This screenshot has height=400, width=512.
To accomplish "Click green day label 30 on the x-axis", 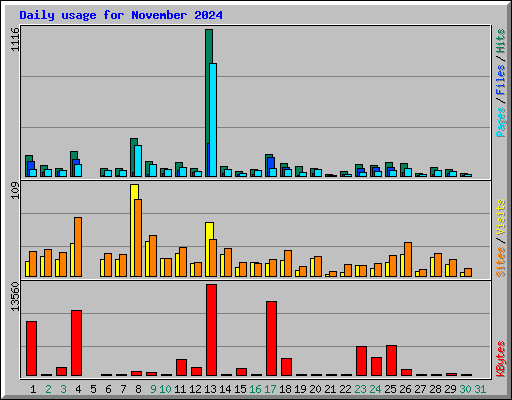I will [465, 389].
